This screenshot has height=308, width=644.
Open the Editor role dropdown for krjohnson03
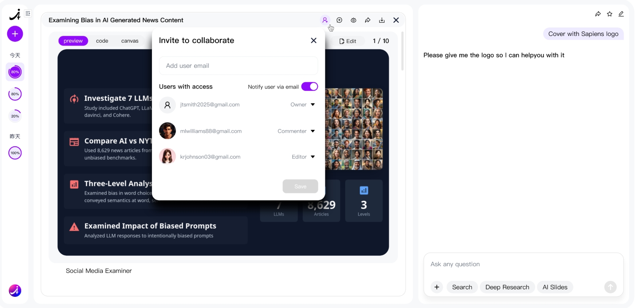[x=303, y=157]
